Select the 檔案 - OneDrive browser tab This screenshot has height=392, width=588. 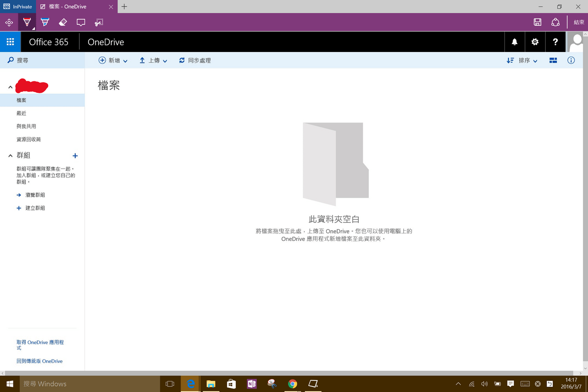pos(76,6)
